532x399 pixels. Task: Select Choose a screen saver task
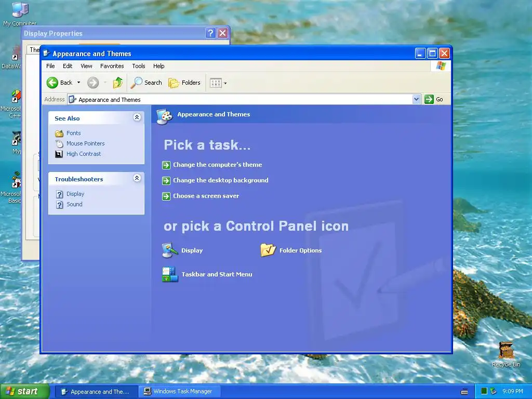point(206,196)
